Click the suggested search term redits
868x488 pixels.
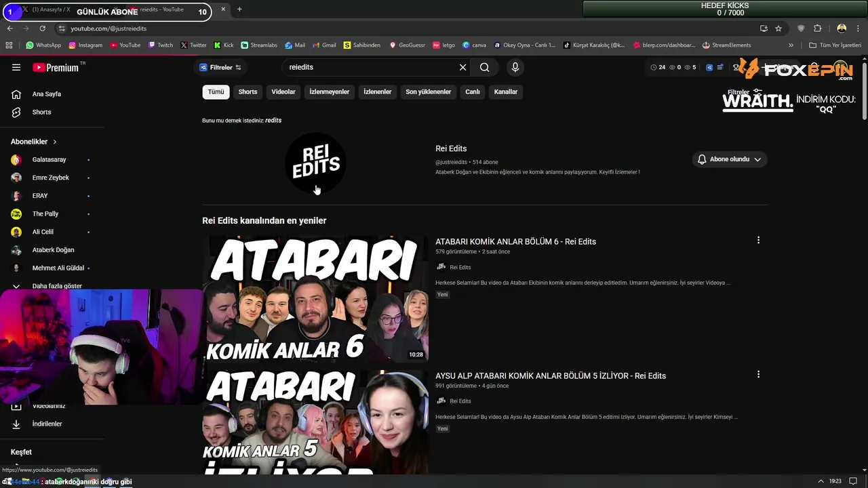coord(273,120)
